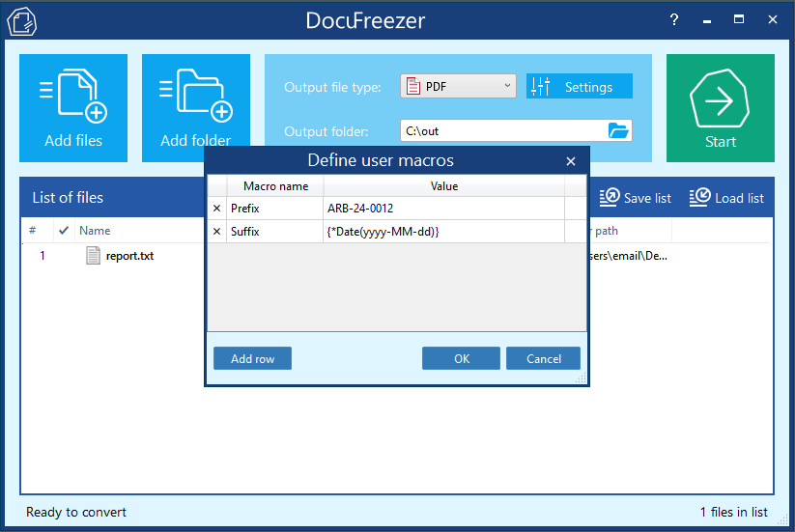The image size is (795, 532).
Task: Toggle the check-all column header
Action: pos(64,231)
